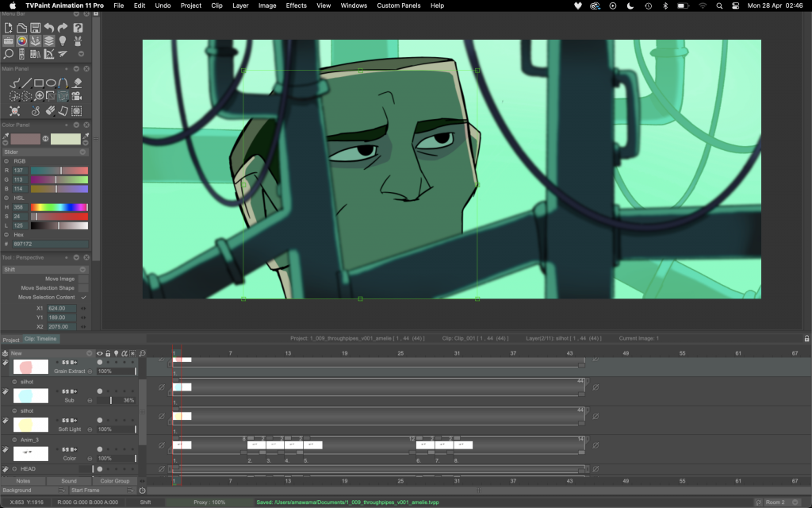This screenshot has height=508, width=812.
Task: Click the remote control icon
Action: pos(21,53)
